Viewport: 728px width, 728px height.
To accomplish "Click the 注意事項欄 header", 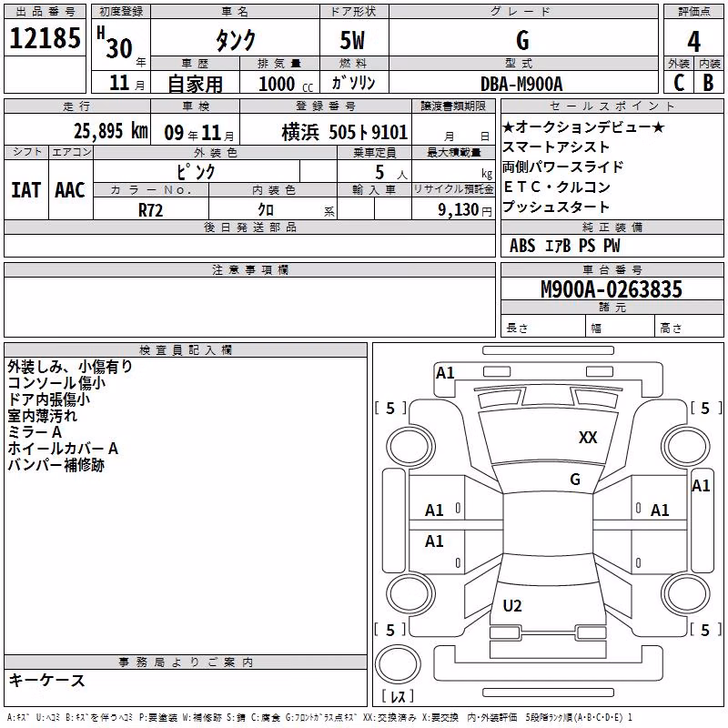I will pyautogui.click(x=249, y=269).
